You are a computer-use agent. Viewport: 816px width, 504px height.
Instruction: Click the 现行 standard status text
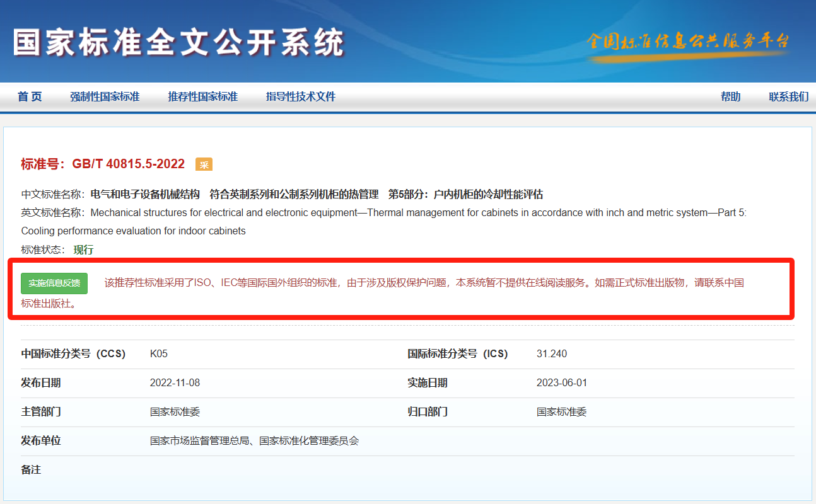[x=83, y=249]
